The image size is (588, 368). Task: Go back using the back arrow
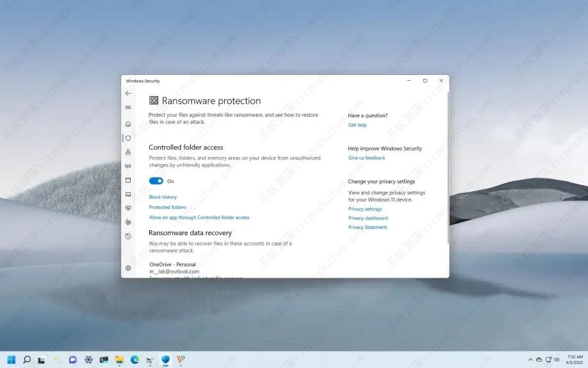[128, 94]
